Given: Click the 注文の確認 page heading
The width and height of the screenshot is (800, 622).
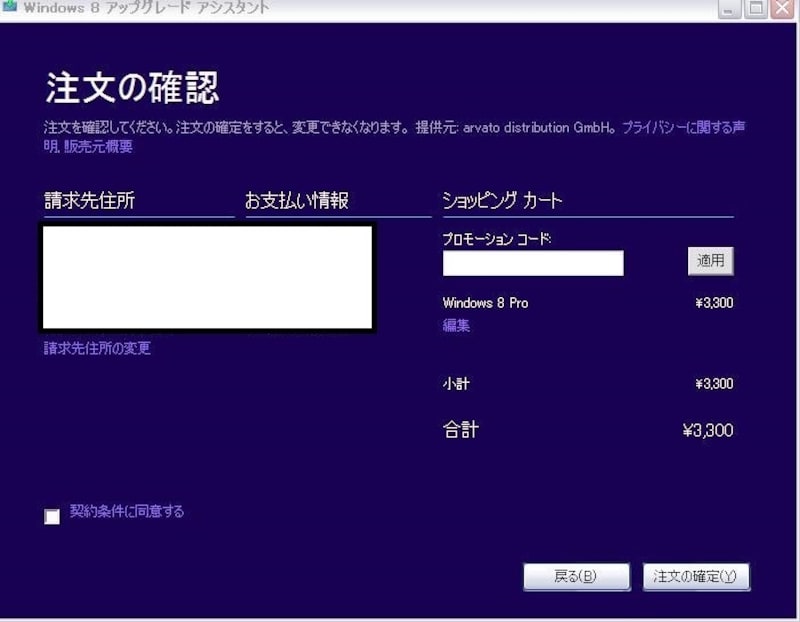Looking at the screenshot, I should coord(131,89).
